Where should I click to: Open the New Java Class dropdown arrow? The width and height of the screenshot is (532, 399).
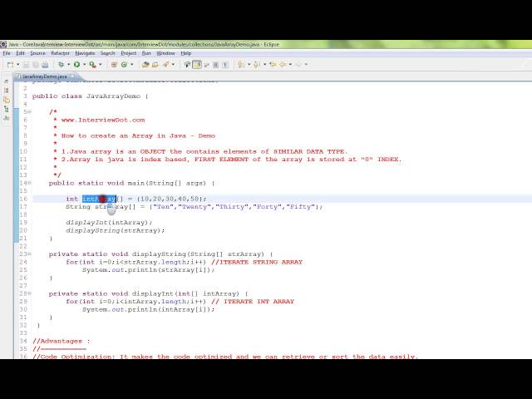tap(131, 65)
